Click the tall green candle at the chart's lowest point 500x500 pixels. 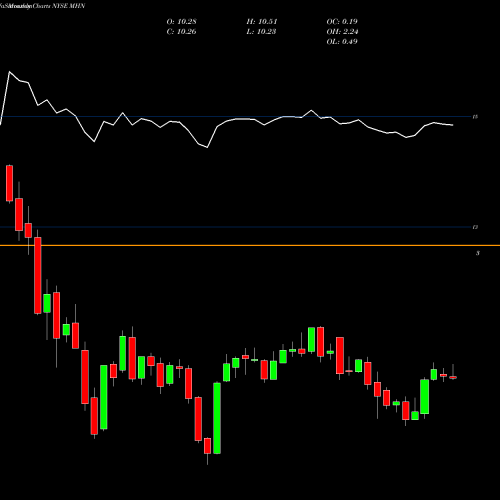coord(217,418)
